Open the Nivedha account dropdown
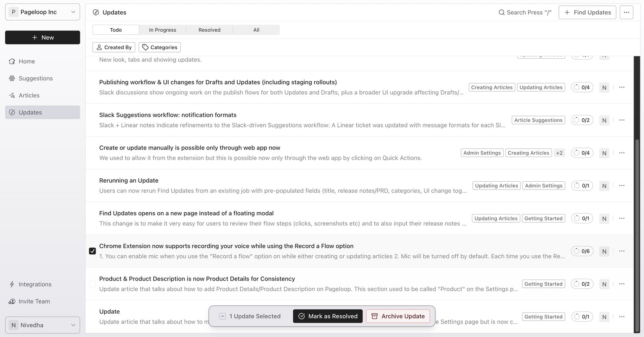The width and height of the screenshot is (644, 337). (x=43, y=325)
